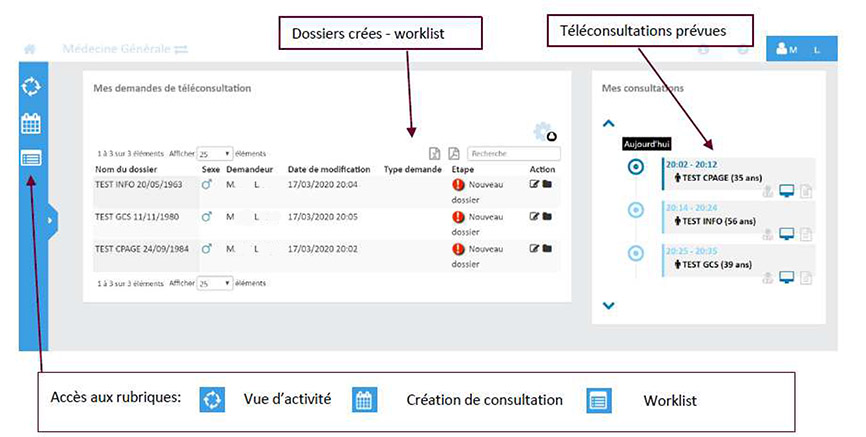Select row name TEST INFO 20/05/1963
This screenshot has height=437, width=866.
pos(138,185)
